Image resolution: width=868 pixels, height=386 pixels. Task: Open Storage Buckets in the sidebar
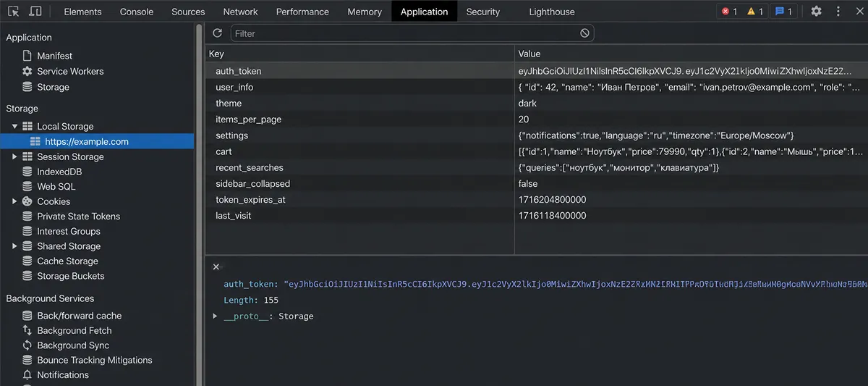coord(70,276)
